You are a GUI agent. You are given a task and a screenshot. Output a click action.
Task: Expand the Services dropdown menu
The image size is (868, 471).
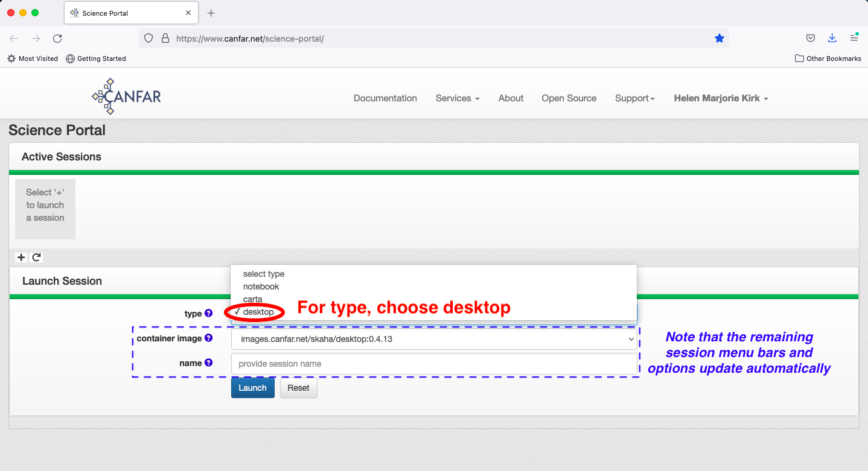point(458,98)
